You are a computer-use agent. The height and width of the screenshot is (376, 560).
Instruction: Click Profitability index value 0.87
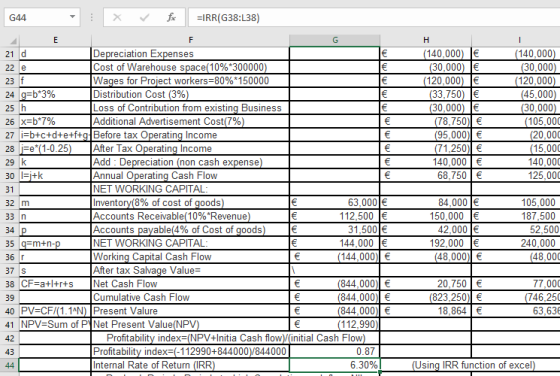tap(335, 352)
